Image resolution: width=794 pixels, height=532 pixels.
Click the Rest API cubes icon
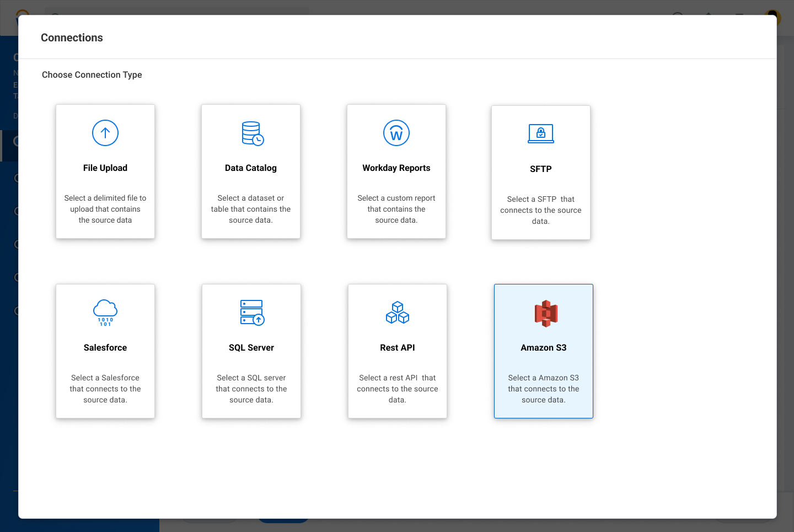(x=398, y=313)
